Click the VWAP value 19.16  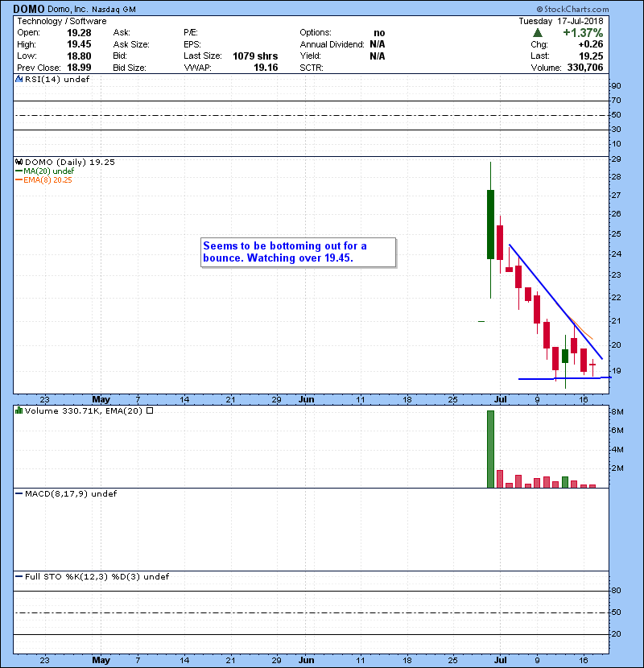point(266,68)
